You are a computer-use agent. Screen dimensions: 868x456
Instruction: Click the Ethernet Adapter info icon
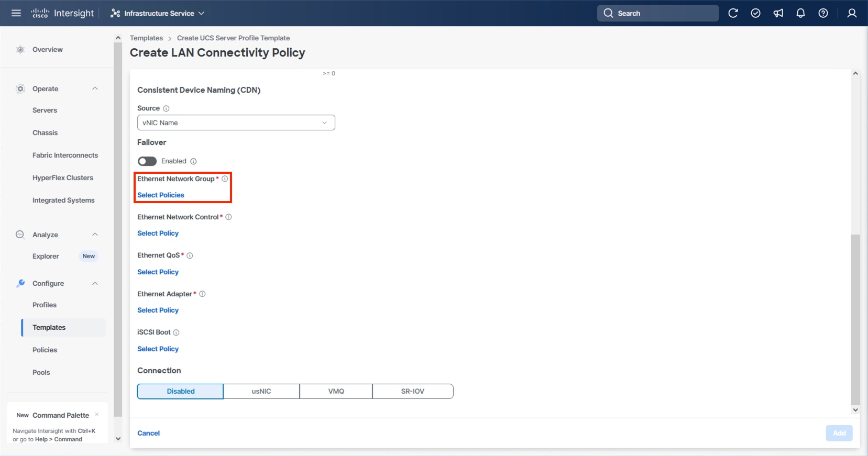(202, 294)
